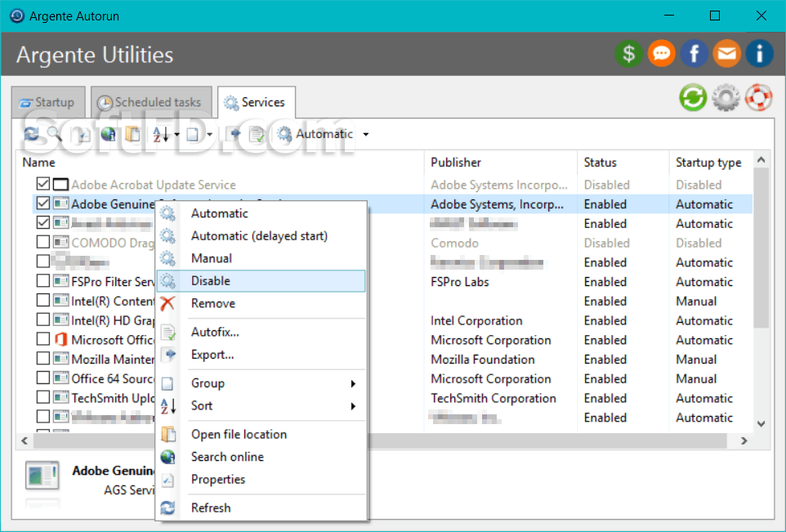Click the Microsoft Office row icon
This screenshot has height=532, width=786.
(x=60, y=339)
